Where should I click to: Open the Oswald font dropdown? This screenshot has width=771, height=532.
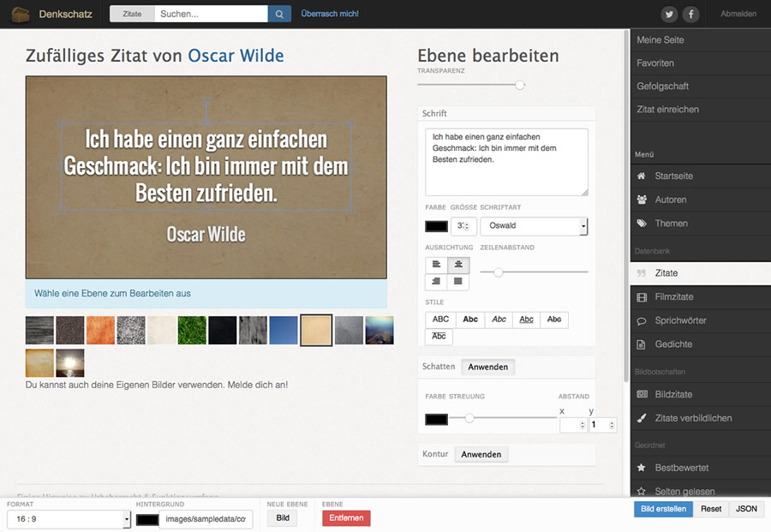point(533,226)
